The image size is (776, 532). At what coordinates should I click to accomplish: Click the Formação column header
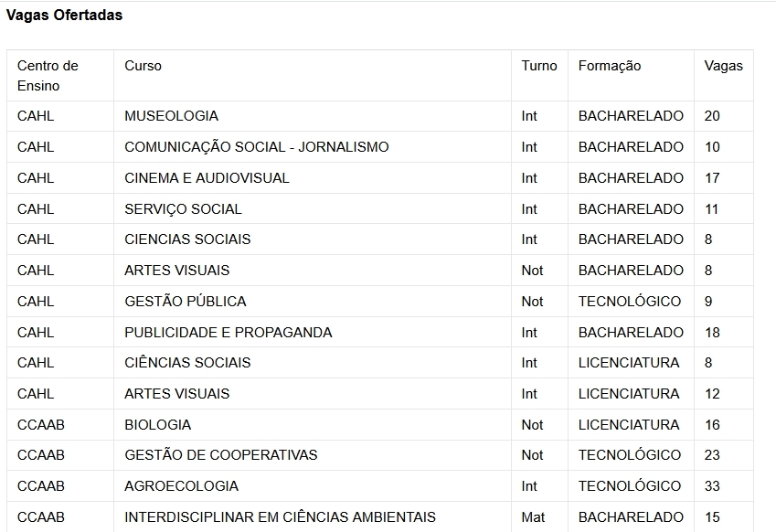click(x=610, y=66)
